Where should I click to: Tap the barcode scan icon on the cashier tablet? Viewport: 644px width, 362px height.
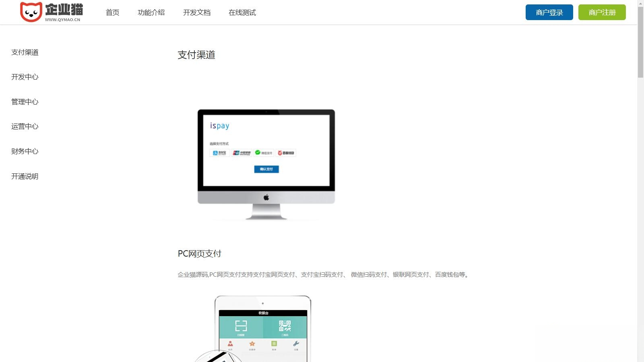tap(241, 325)
